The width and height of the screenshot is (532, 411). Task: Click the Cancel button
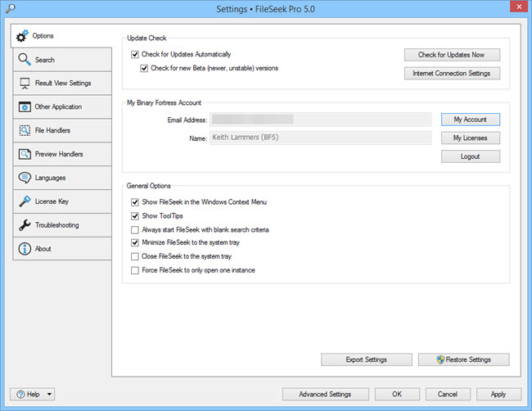click(448, 394)
